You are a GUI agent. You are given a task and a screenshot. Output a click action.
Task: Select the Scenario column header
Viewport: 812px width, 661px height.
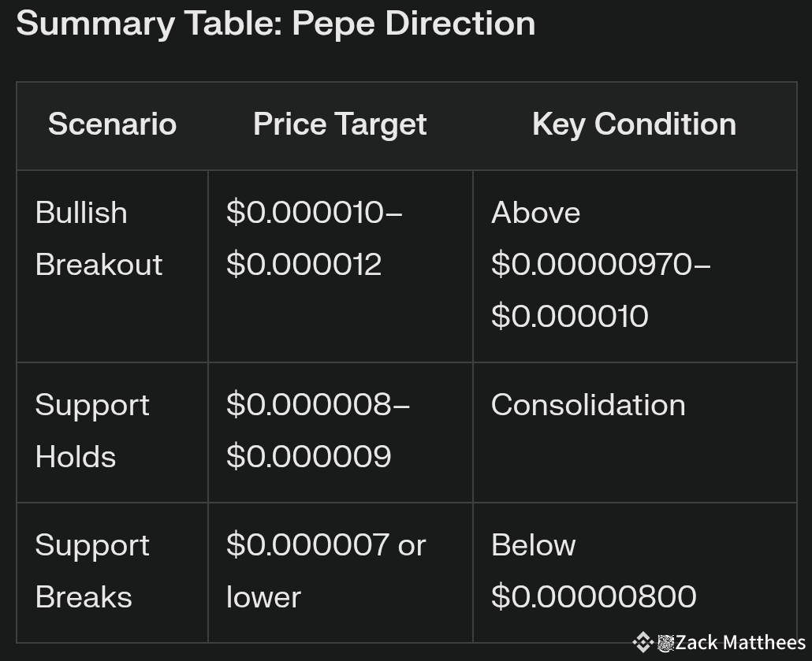112,124
